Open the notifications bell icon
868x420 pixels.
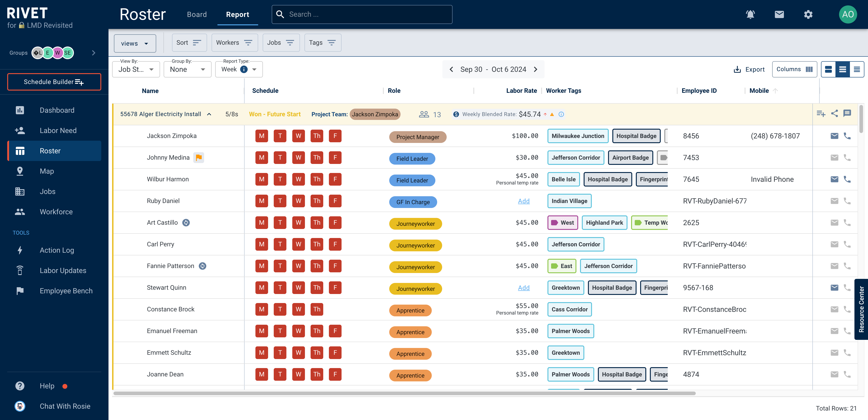click(x=750, y=14)
